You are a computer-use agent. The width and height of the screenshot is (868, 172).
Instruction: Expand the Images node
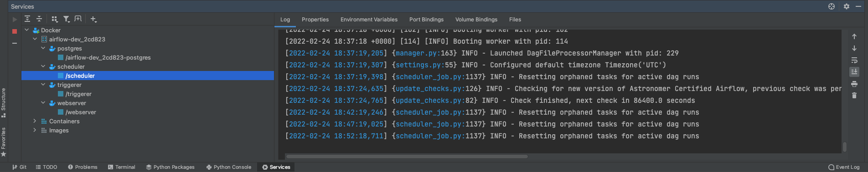tap(35, 130)
